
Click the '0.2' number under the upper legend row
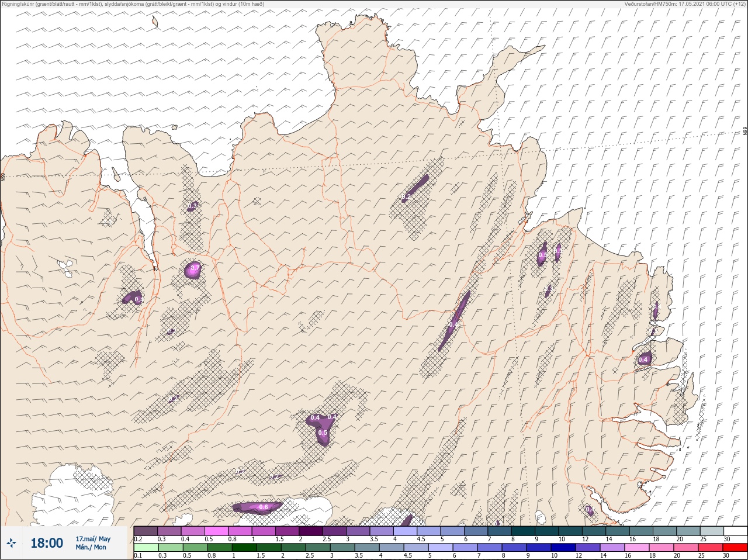click(138, 539)
